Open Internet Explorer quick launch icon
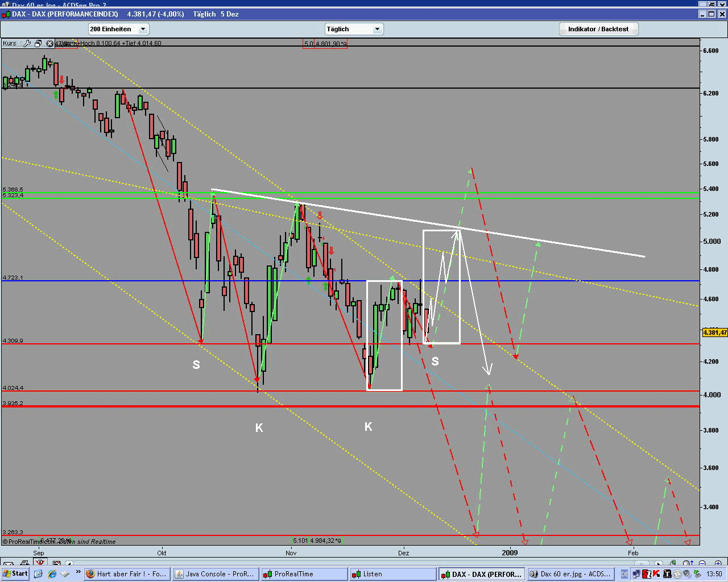Screen dimensions: 728x582 [x=52, y=574]
